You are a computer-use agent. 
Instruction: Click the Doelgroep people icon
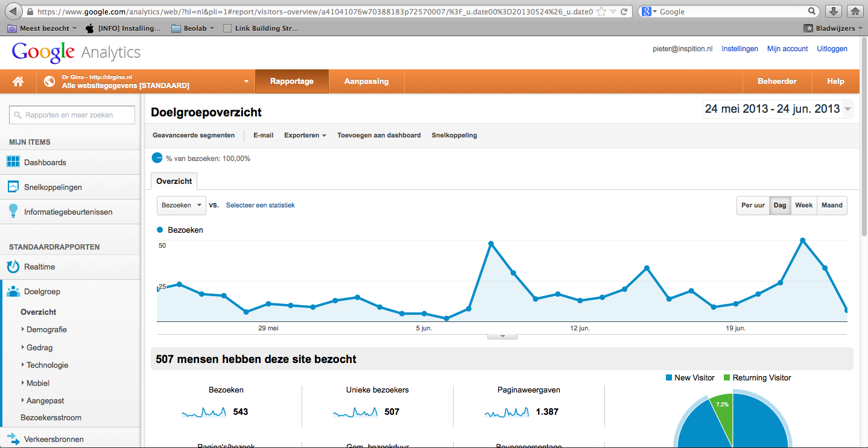pos(13,292)
